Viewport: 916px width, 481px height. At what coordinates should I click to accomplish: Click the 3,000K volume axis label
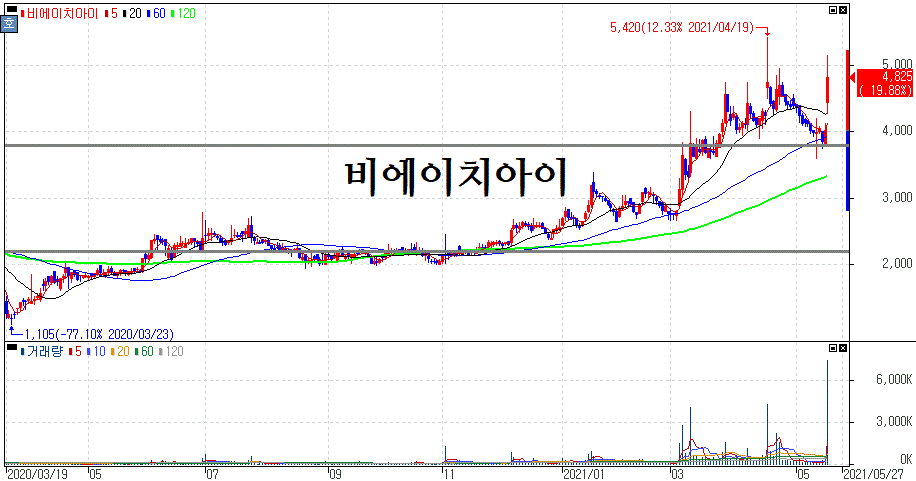[894, 421]
